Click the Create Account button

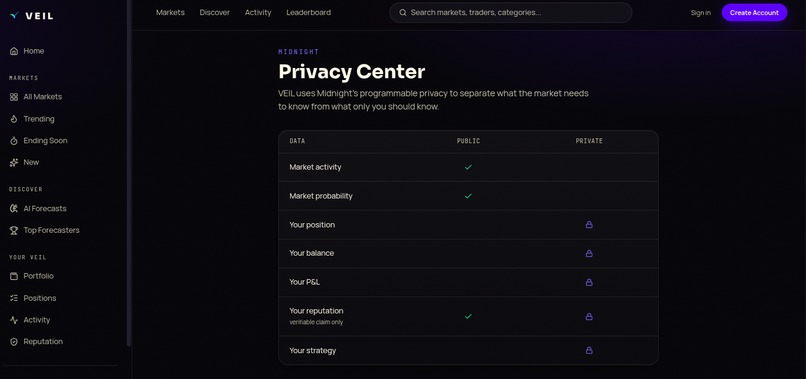pos(754,13)
